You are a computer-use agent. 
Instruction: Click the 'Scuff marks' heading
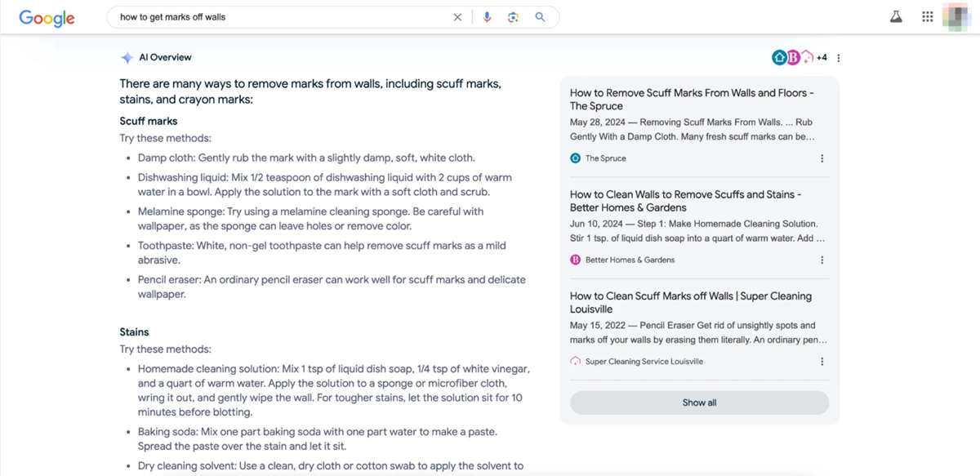pos(149,121)
